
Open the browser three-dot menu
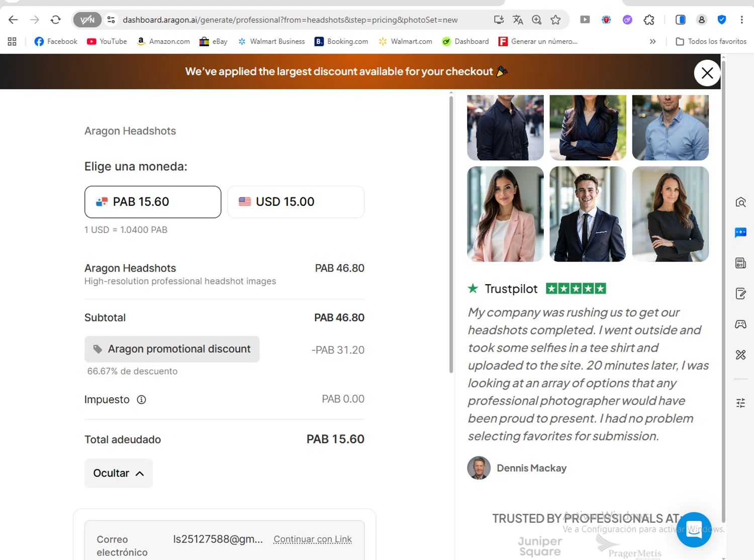(x=742, y=20)
